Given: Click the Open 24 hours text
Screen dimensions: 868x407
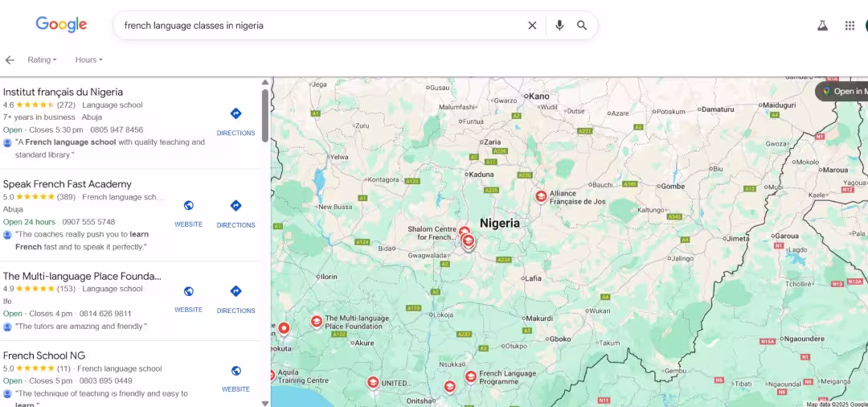Looking at the screenshot, I should coord(29,221).
